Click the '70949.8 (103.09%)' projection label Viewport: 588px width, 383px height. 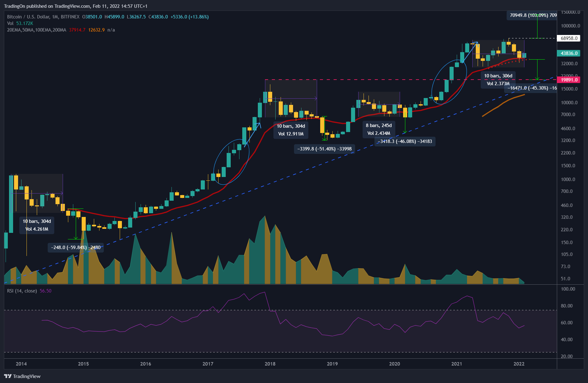coord(532,15)
